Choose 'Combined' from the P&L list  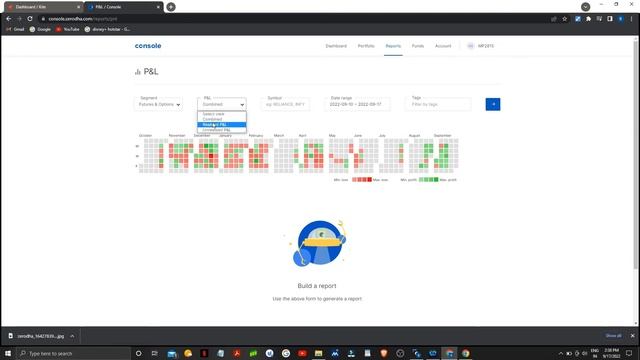(222, 119)
